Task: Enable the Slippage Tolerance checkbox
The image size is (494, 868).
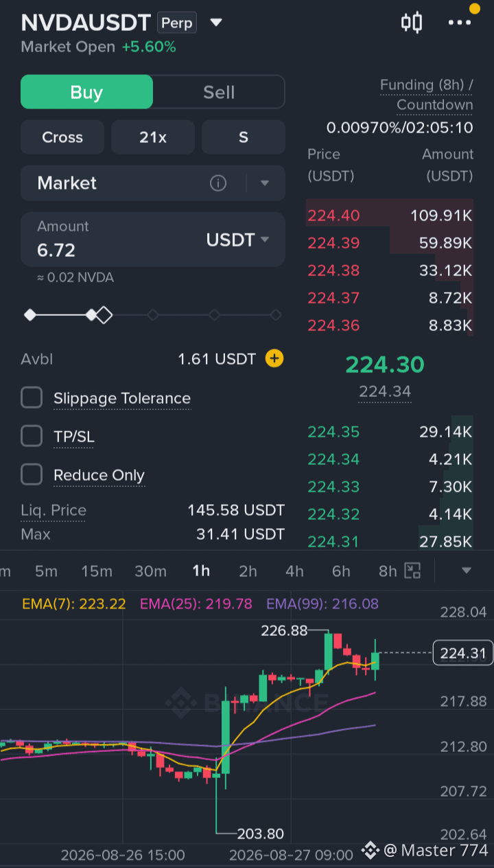Action: coord(32,398)
